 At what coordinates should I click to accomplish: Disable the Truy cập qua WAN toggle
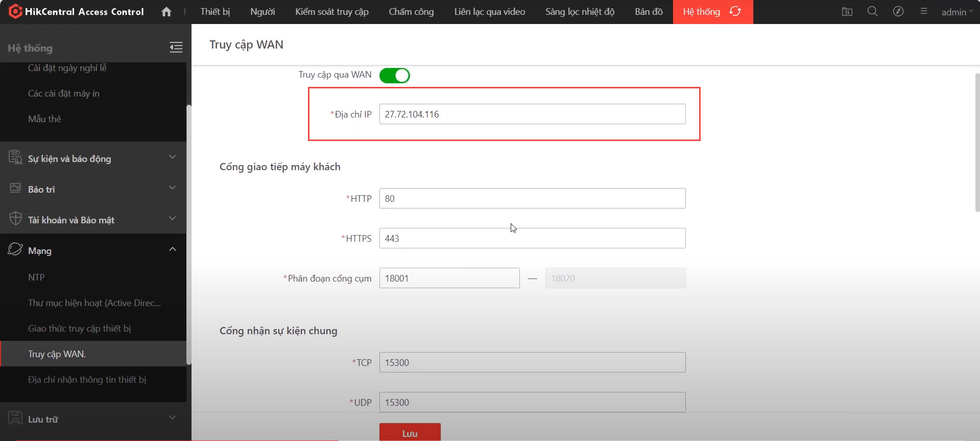[394, 76]
